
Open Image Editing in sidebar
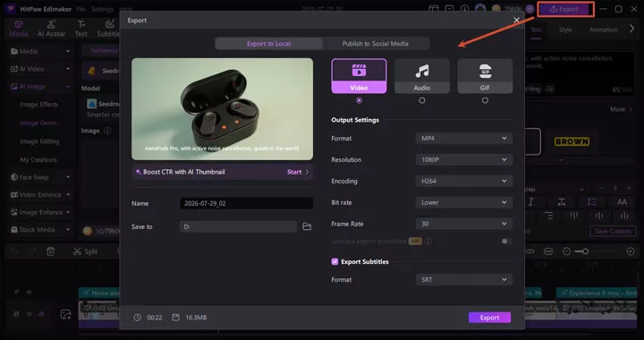coord(39,141)
